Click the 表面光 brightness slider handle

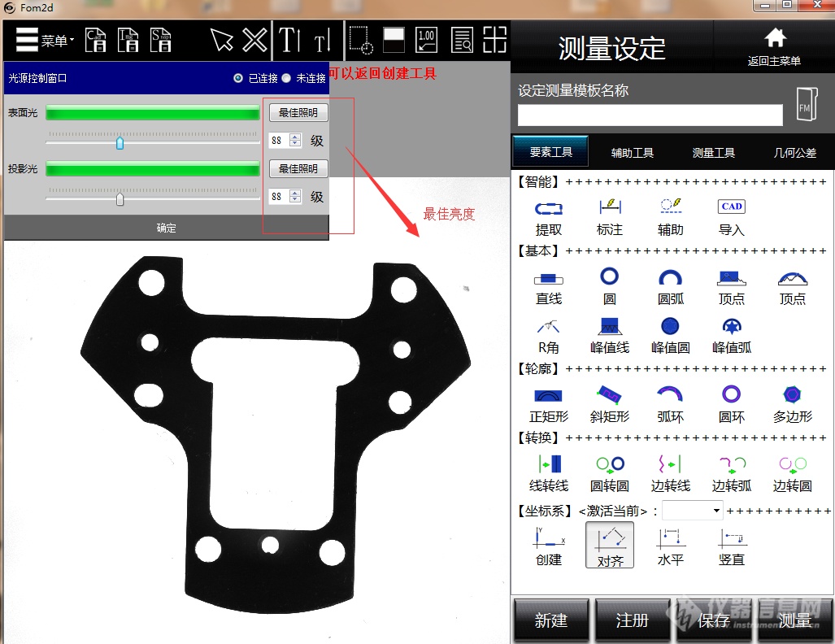[120, 143]
